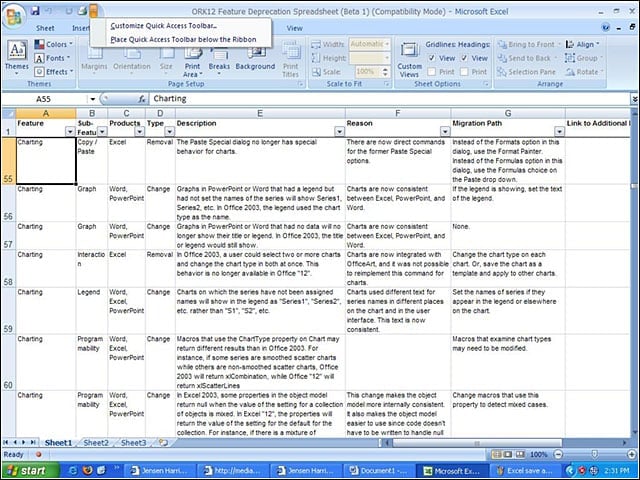Screen dimensions: 640x480
Task: Open Custom Views
Action: [409, 60]
